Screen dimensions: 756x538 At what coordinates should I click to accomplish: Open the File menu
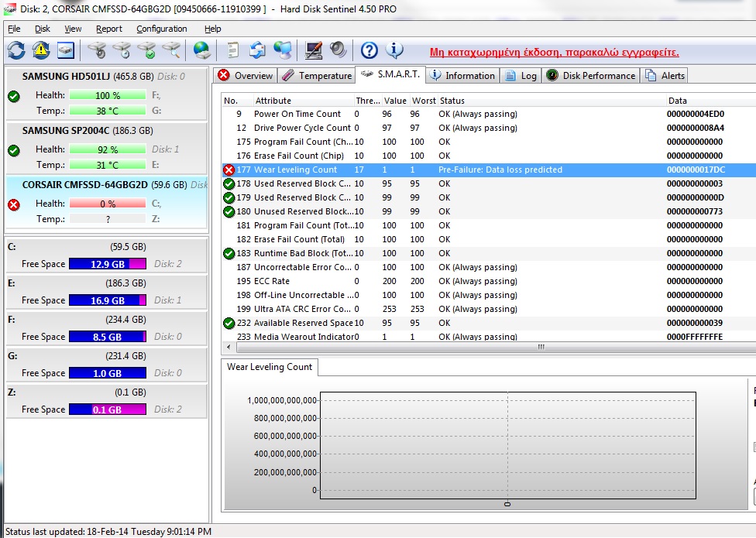pos(14,29)
